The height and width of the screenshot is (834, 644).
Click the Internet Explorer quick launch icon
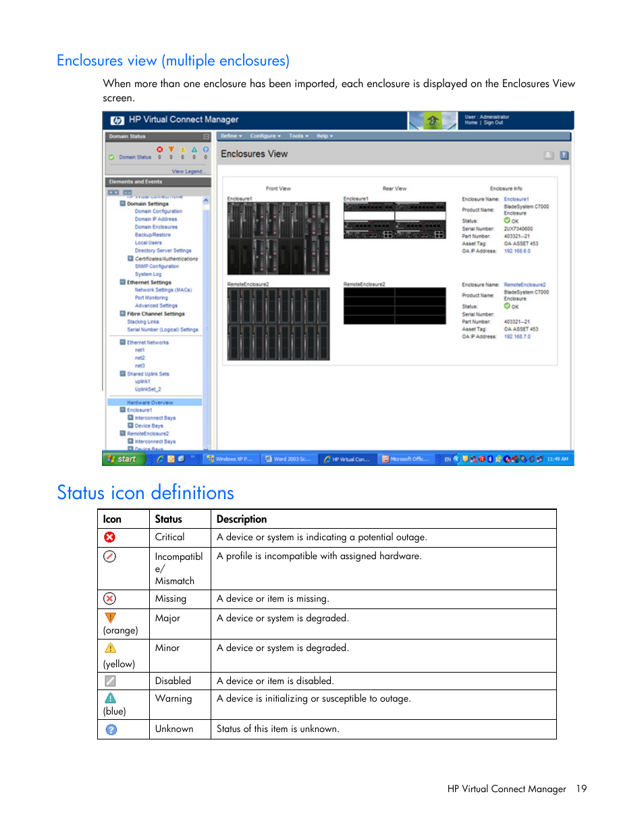pyautogui.click(x=160, y=459)
